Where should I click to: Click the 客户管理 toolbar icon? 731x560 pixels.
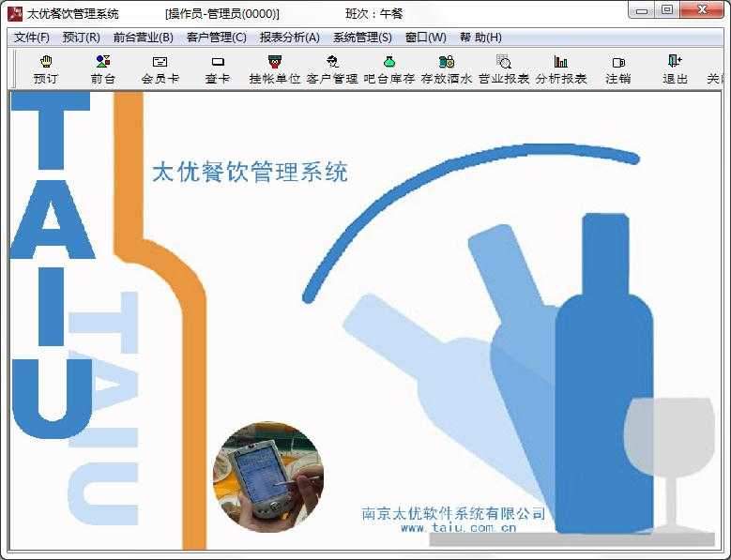[x=332, y=69]
